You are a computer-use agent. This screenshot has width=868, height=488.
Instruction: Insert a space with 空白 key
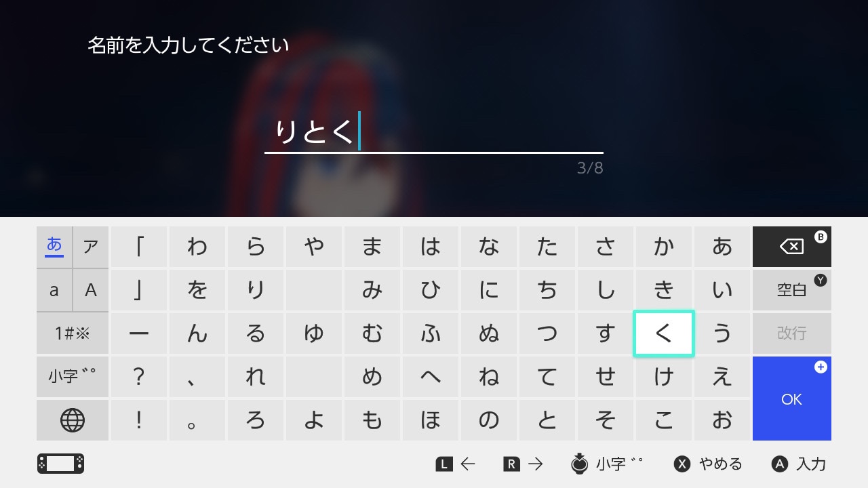[791, 290]
